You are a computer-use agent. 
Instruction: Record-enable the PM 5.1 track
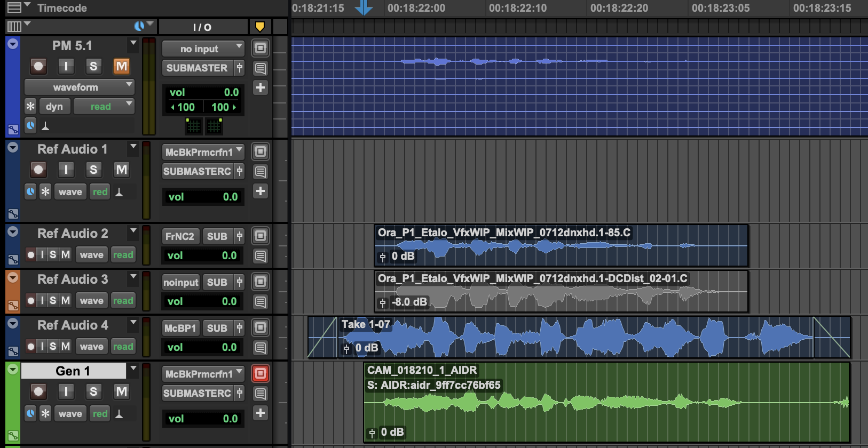coord(38,66)
